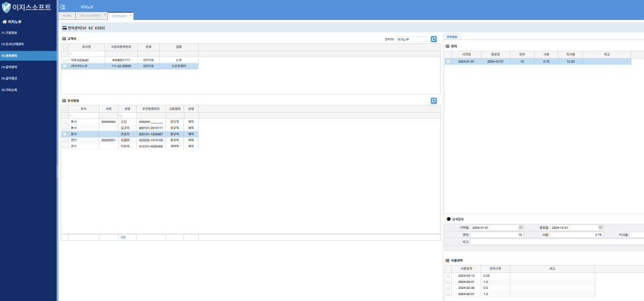Close the 72.인사/근태관리 tab
The width and height of the screenshot is (644, 301).
105,15
